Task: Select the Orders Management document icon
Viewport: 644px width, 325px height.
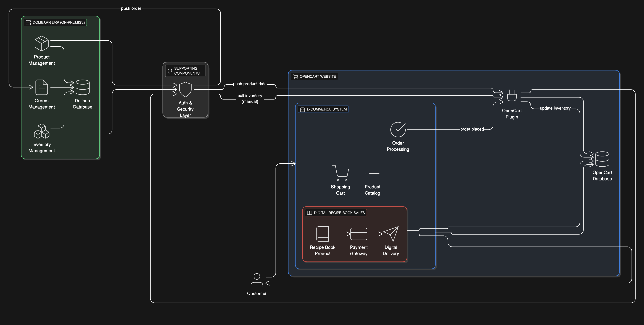Action: coord(41,87)
